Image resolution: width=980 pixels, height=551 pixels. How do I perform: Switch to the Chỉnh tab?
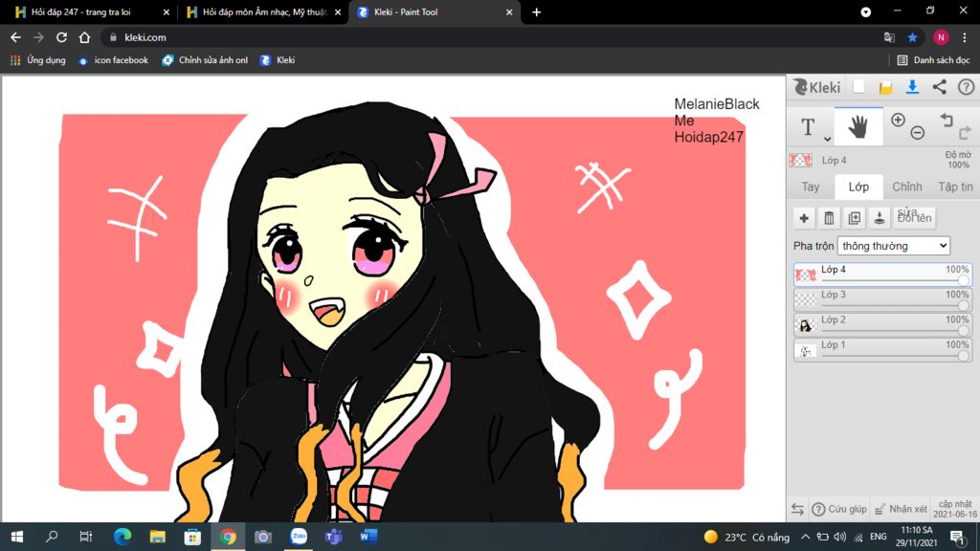point(907,187)
